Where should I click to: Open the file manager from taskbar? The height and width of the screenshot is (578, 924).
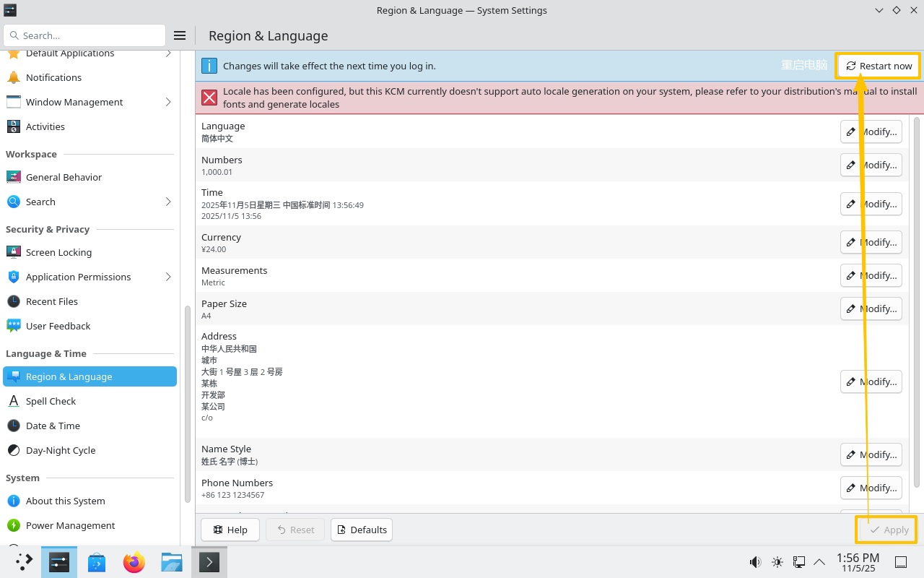[171, 562]
